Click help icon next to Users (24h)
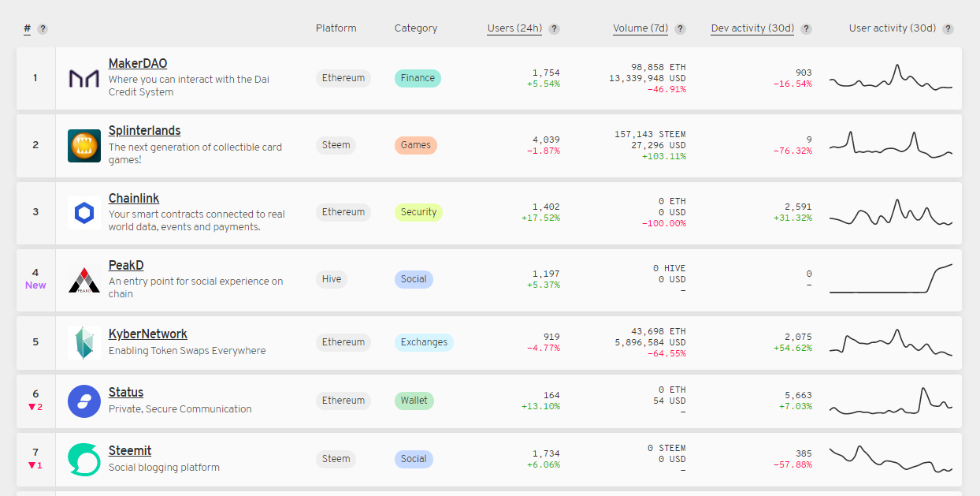The width and height of the screenshot is (980, 496). pyautogui.click(x=554, y=28)
